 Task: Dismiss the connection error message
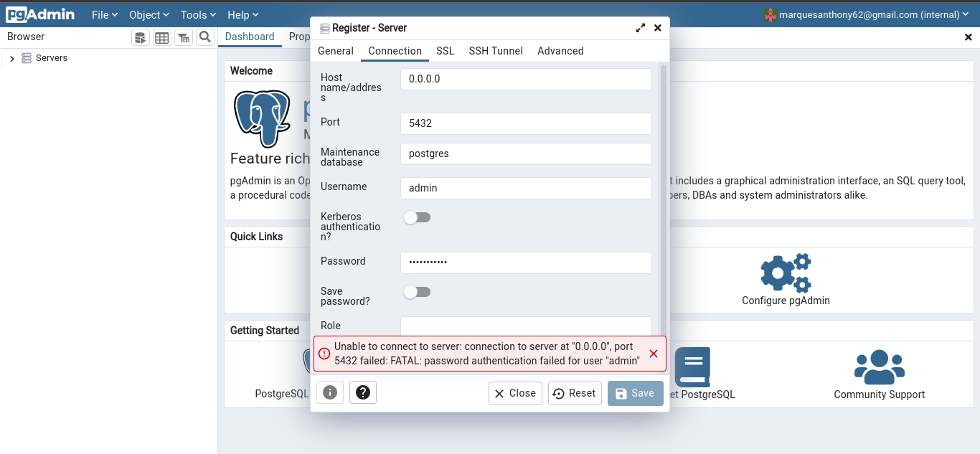click(x=654, y=354)
